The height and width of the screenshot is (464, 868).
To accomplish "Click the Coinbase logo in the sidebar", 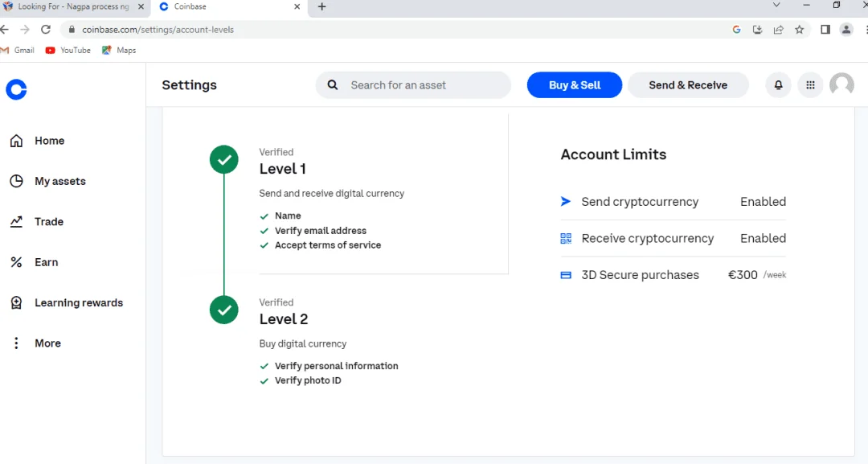I will pyautogui.click(x=16, y=89).
